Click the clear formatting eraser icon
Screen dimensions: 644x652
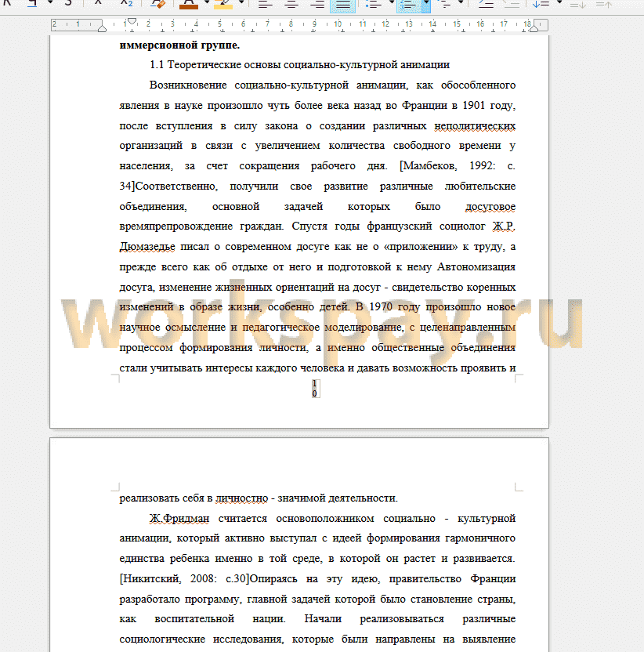pyautogui.click(x=158, y=3)
